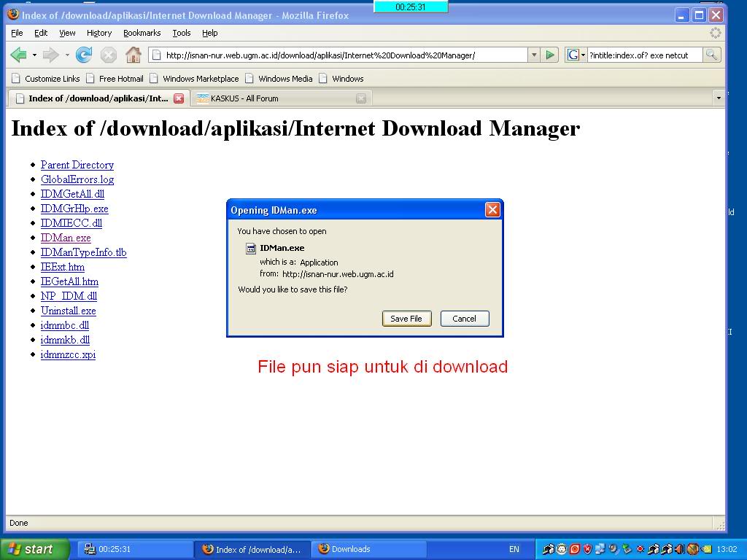Click the address bar URL field
This screenshot has height=560, width=747.
click(338, 55)
